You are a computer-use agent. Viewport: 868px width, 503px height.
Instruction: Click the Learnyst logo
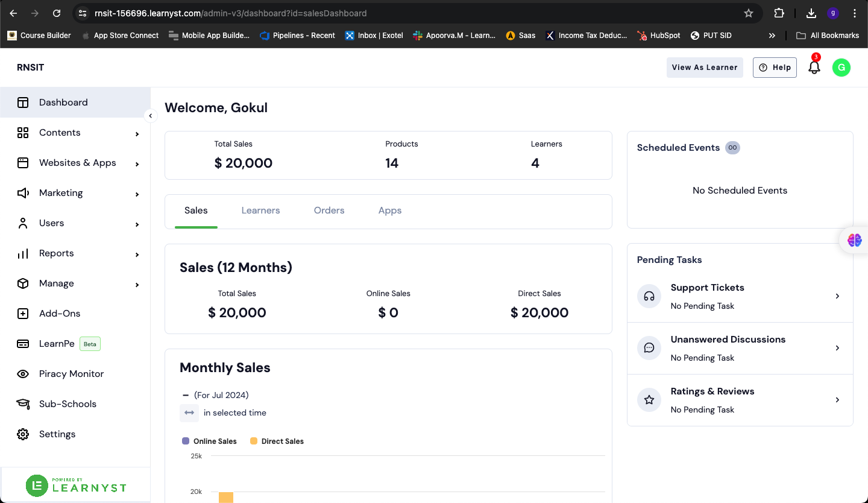click(76, 486)
